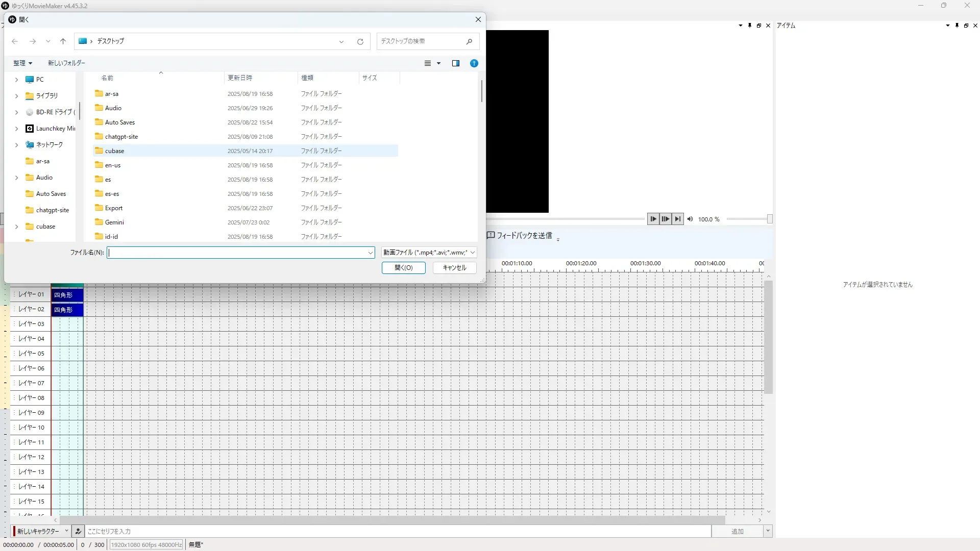The width and height of the screenshot is (980, 551).
Task: Click the 開く(O) button
Action: (403, 267)
